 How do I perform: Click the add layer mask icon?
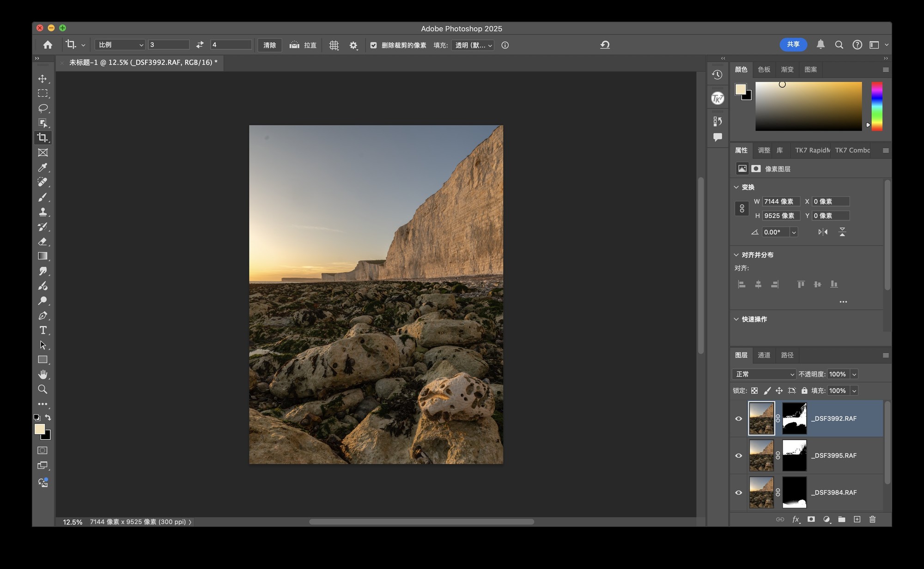811,519
